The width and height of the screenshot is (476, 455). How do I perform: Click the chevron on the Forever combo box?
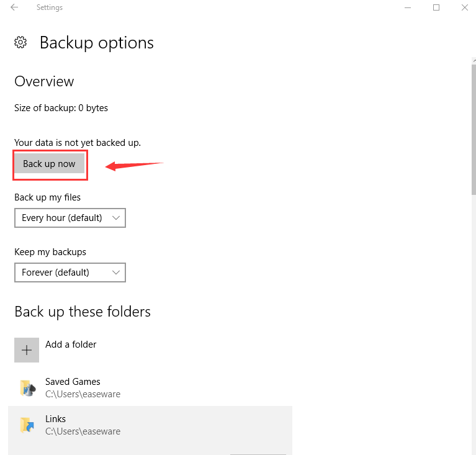click(x=116, y=273)
